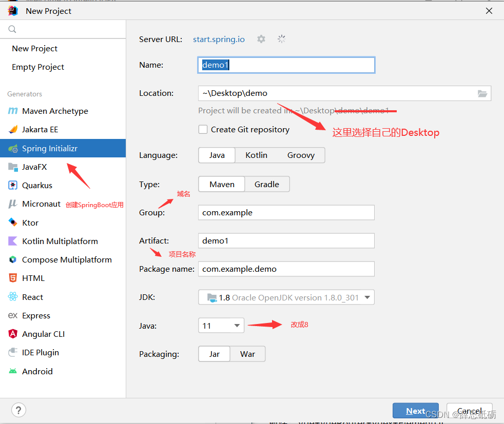
Task: Click the React atom icon
Action: coord(13,296)
